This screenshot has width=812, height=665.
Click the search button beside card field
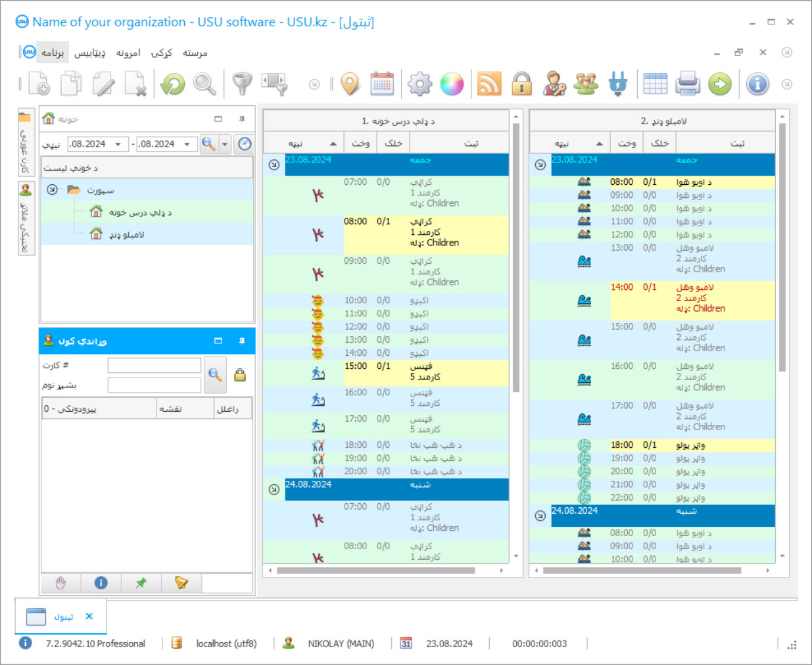tap(215, 374)
